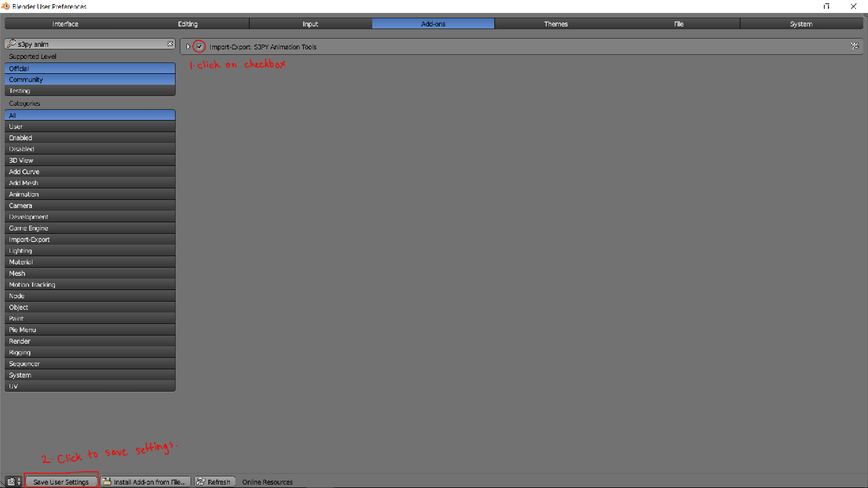This screenshot has width=868, height=488.
Task: Select the Enabled category
Action: click(90, 138)
